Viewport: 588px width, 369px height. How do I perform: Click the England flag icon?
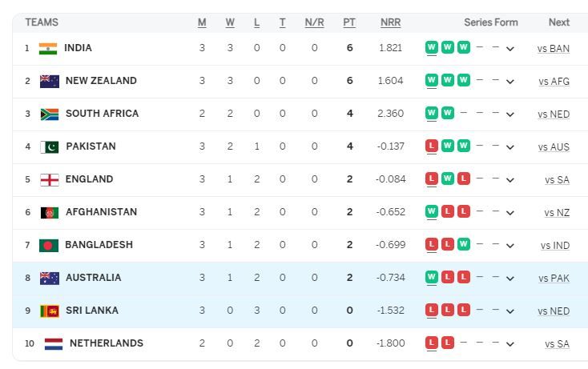[x=50, y=179]
